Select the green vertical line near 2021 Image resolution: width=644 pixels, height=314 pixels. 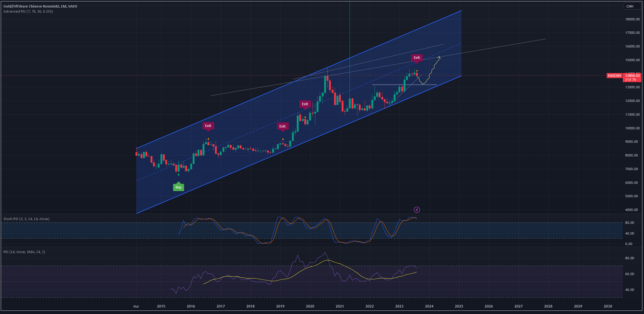[x=349, y=40]
